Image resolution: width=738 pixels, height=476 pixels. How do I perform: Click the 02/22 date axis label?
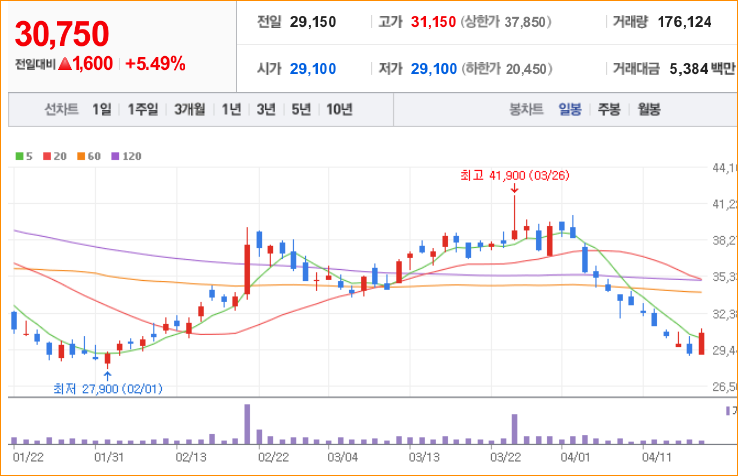click(273, 457)
